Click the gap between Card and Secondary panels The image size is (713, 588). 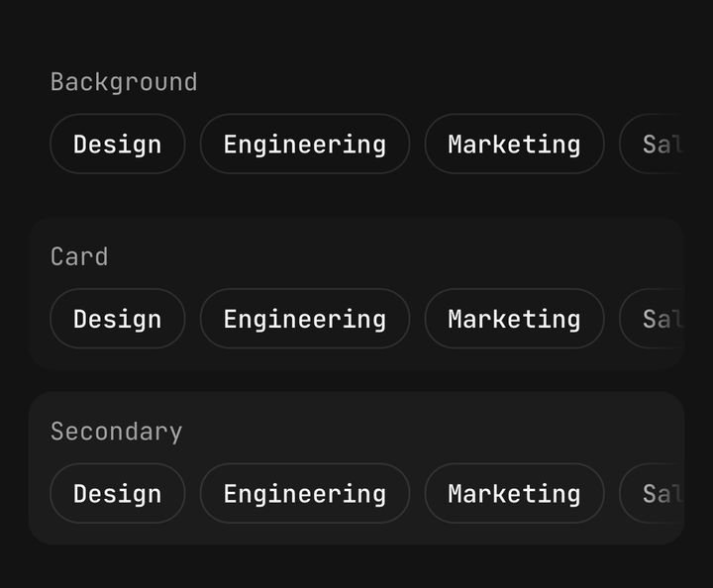(356, 380)
